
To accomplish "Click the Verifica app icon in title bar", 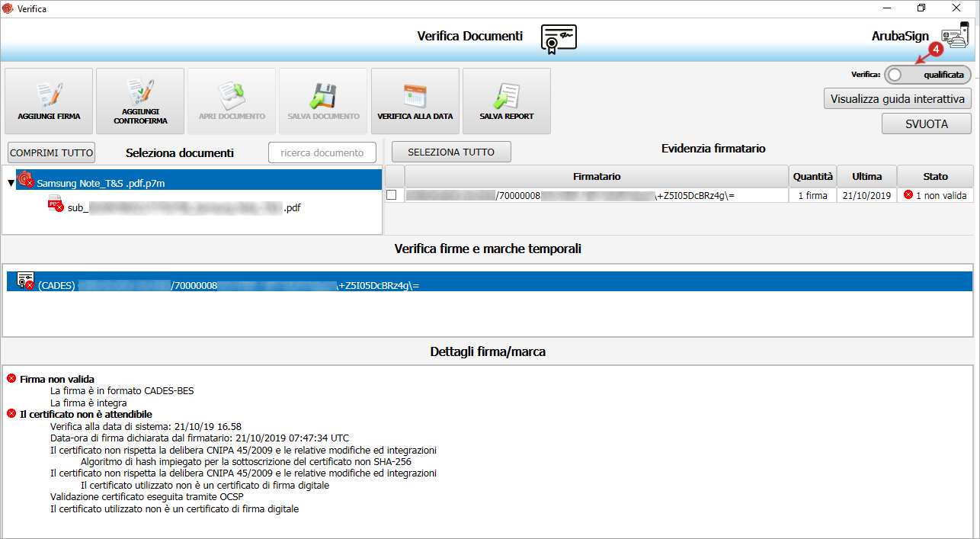I will (x=9, y=8).
